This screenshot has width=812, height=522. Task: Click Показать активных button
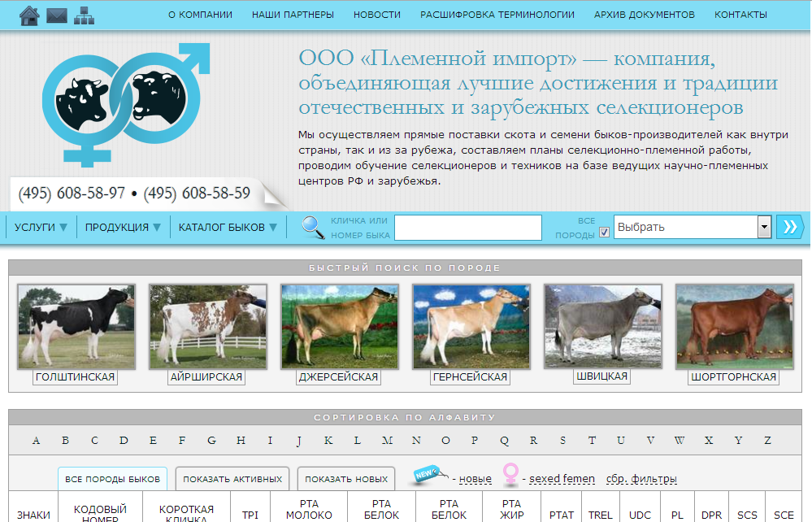click(x=232, y=479)
